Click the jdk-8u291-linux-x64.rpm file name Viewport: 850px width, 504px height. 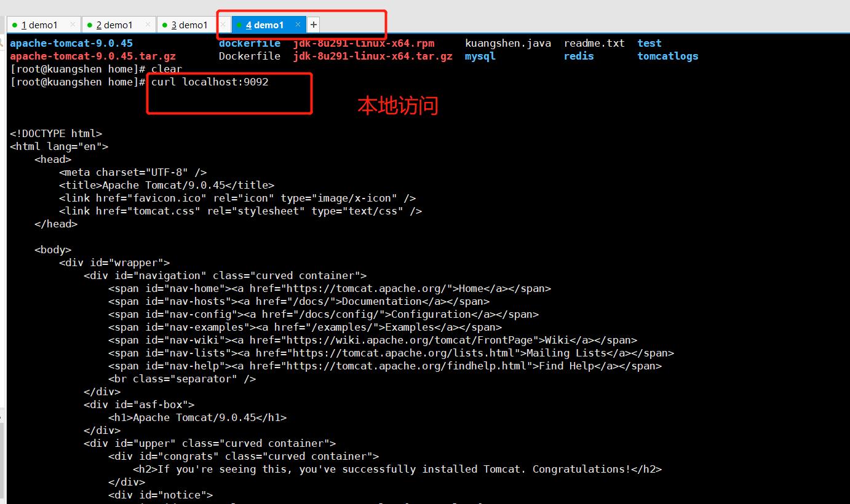pyautogui.click(x=363, y=43)
